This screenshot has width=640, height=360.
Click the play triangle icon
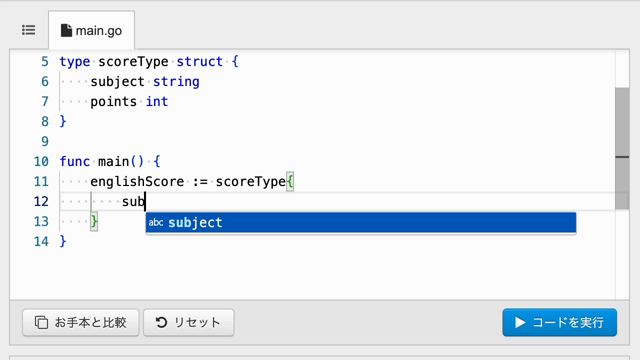coord(520,322)
